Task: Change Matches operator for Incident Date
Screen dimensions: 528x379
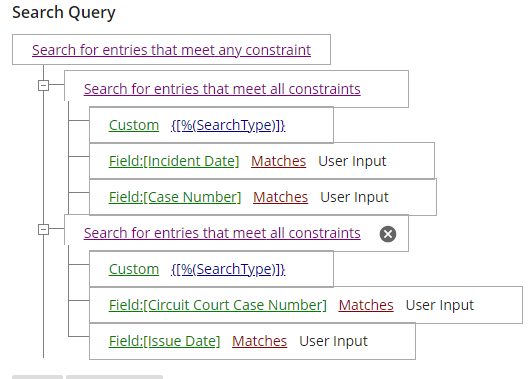Action: click(x=278, y=161)
